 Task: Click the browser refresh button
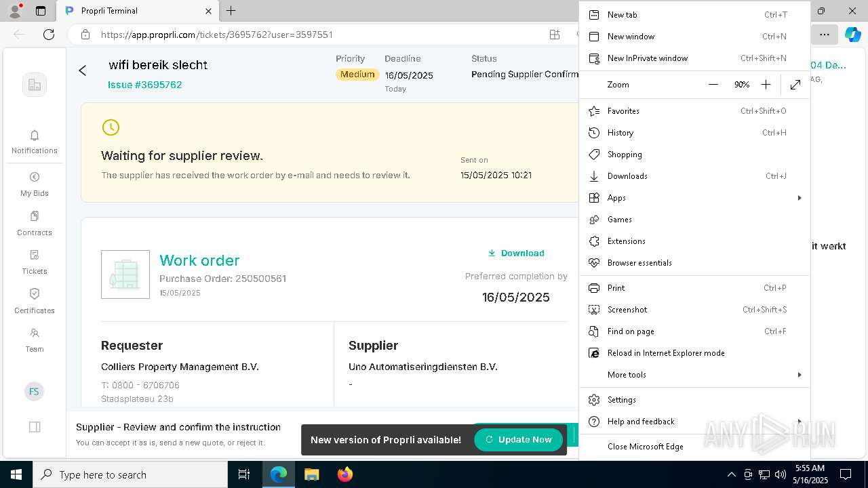pos(49,35)
